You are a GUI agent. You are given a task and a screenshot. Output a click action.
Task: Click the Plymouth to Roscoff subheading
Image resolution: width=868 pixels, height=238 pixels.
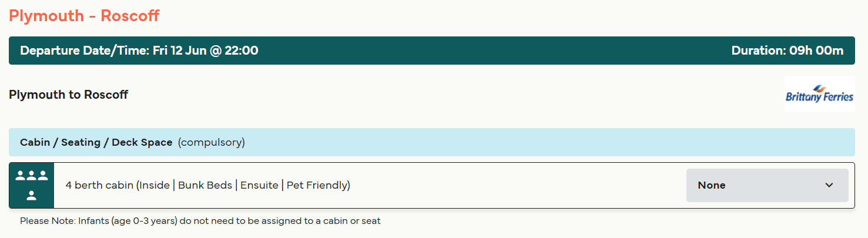69,95
